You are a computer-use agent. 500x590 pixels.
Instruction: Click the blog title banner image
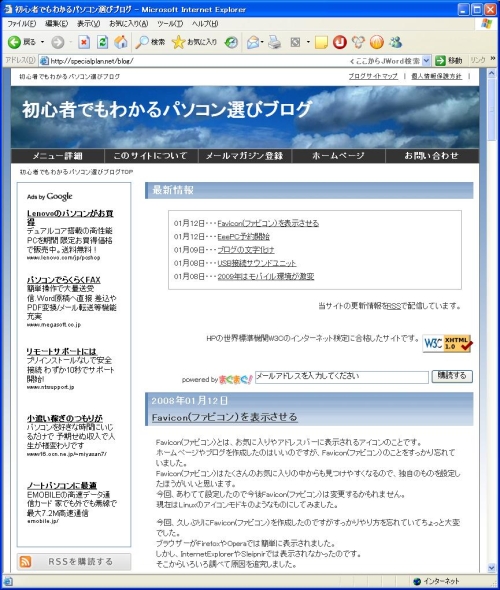245,117
